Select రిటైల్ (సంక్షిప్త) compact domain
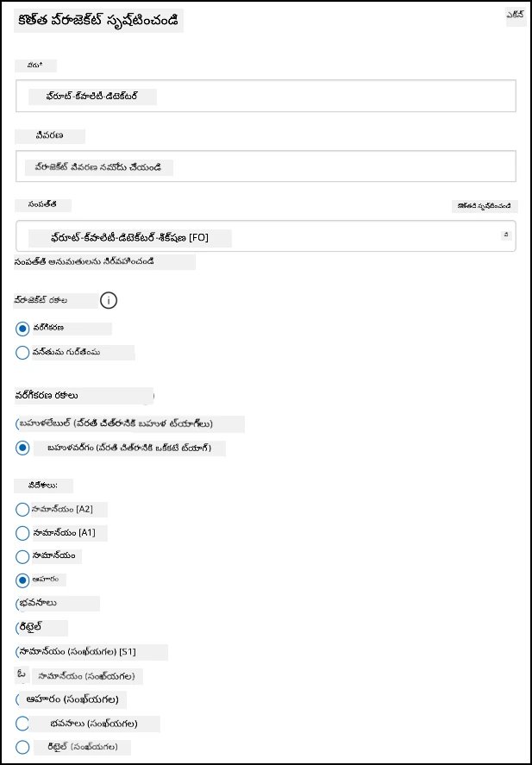Viewport: 532px width, 765px height. (x=22, y=747)
